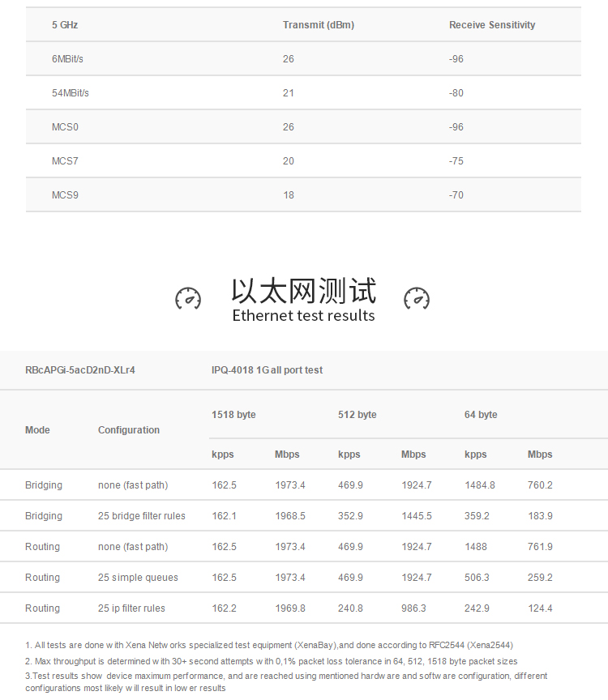Viewport: 608px width, 700px height.
Task: Click the 1445.5 Mbps value
Action: (x=417, y=516)
